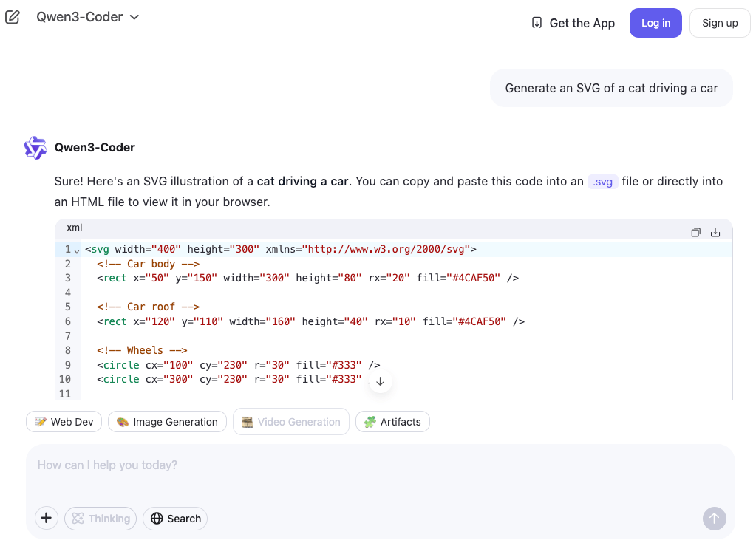This screenshot has width=756, height=546.
Task: Open the plus attachment menu
Action: coord(46,519)
